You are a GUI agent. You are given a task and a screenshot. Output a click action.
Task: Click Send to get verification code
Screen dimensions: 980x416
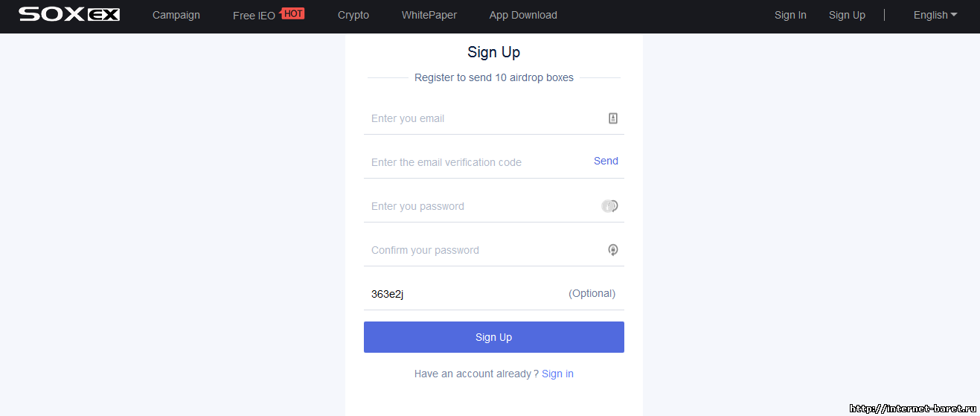(x=606, y=161)
